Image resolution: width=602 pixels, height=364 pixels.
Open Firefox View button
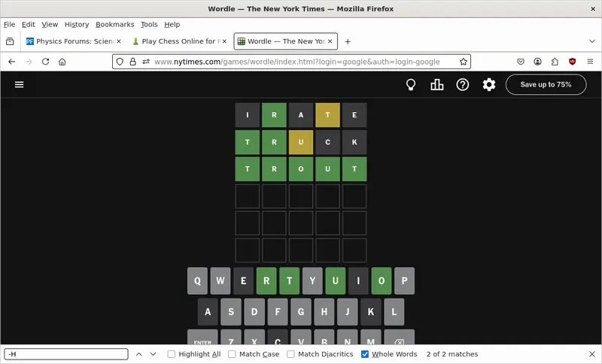click(10, 41)
